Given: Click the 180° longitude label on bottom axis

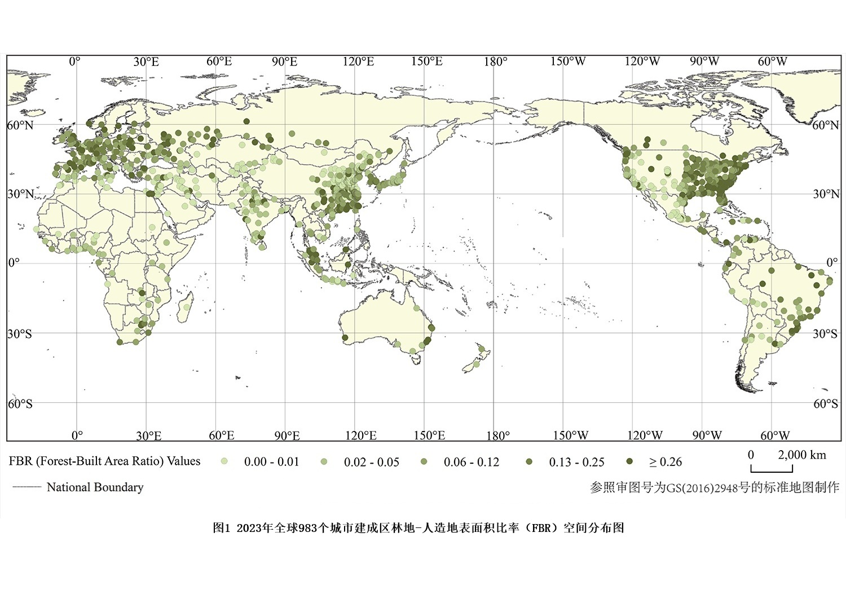Looking at the screenshot, I should [497, 435].
